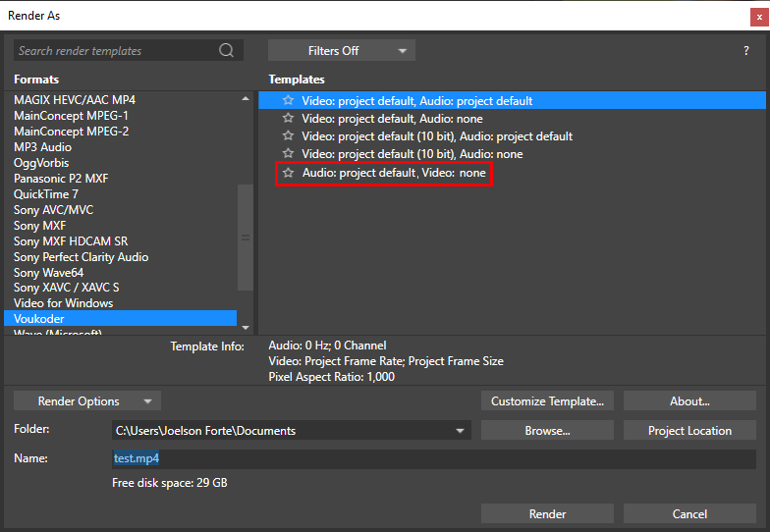
Task: Select QuickTime 7 format
Action: tap(46, 194)
